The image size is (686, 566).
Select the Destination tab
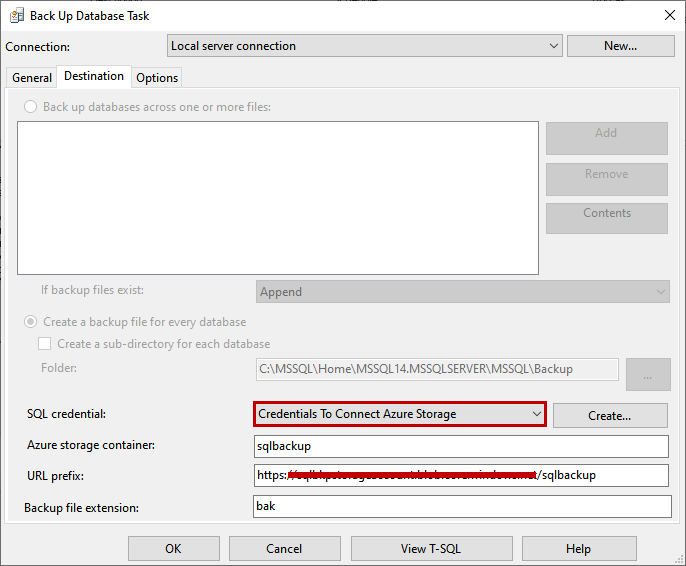click(x=94, y=76)
